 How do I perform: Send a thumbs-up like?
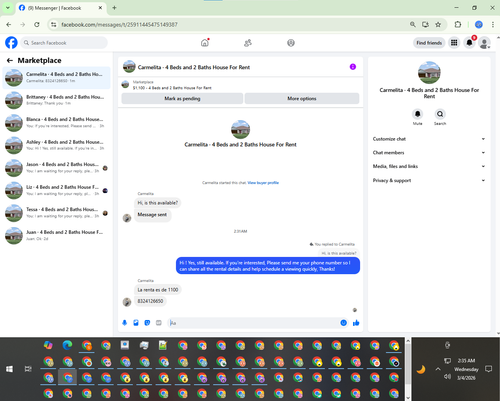356,323
